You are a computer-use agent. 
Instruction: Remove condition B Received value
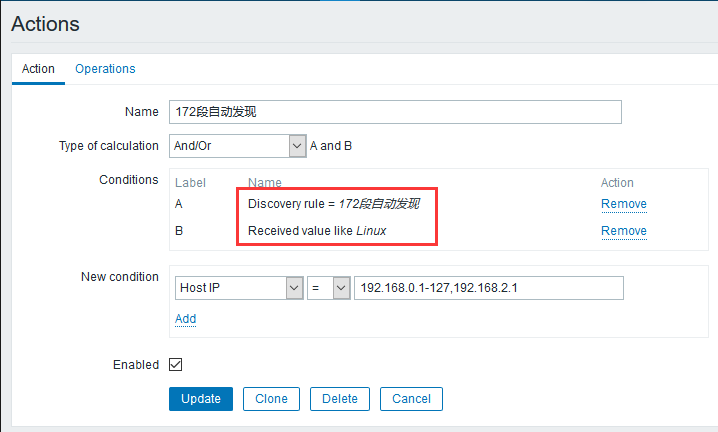[x=624, y=231]
